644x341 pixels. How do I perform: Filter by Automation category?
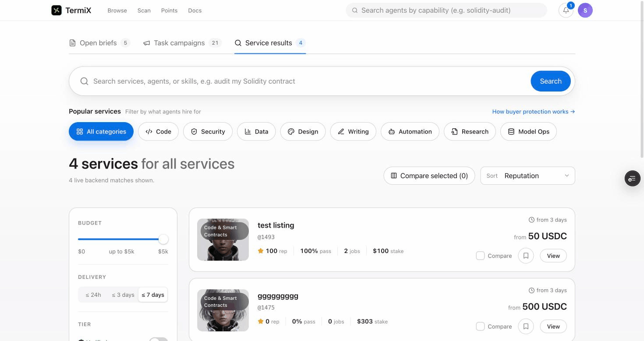point(410,131)
